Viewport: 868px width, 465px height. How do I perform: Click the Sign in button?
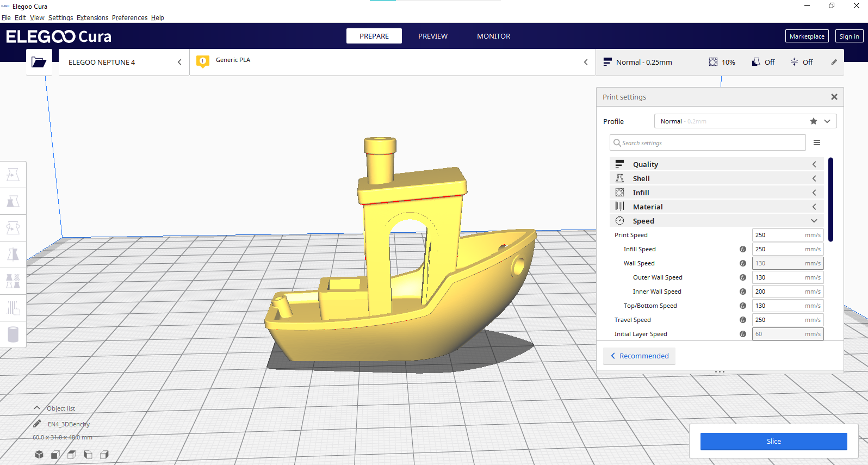click(x=849, y=36)
